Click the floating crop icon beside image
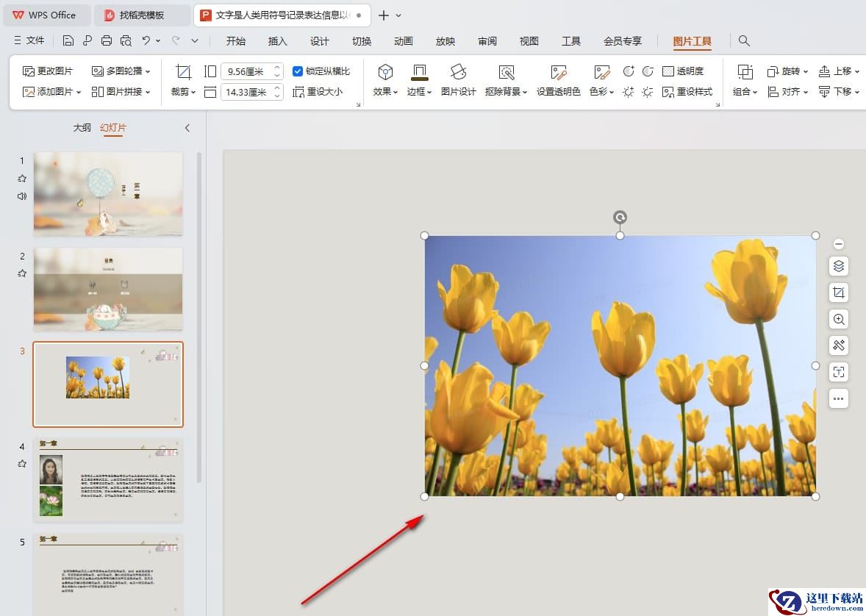Image resolution: width=866 pixels, height=616 pixels. pos(838,293)
